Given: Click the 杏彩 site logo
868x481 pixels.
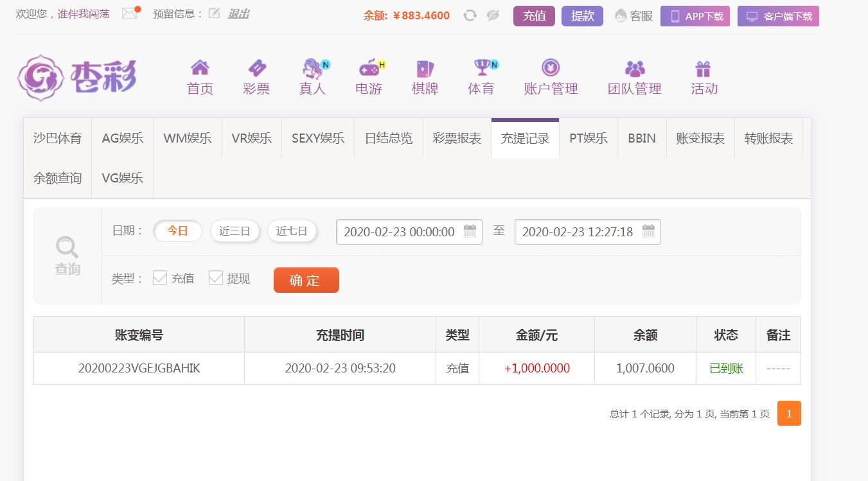Looking at the screenshot, I should (76, 78).
